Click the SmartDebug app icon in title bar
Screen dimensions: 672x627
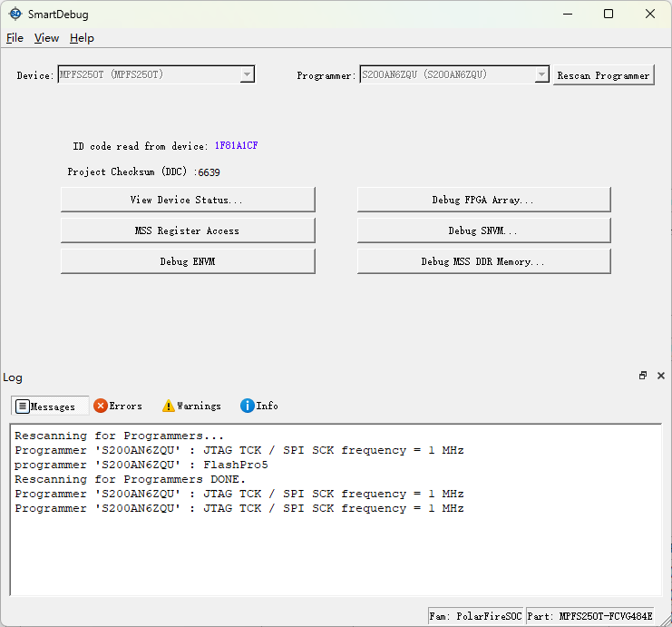coord(15,15)
